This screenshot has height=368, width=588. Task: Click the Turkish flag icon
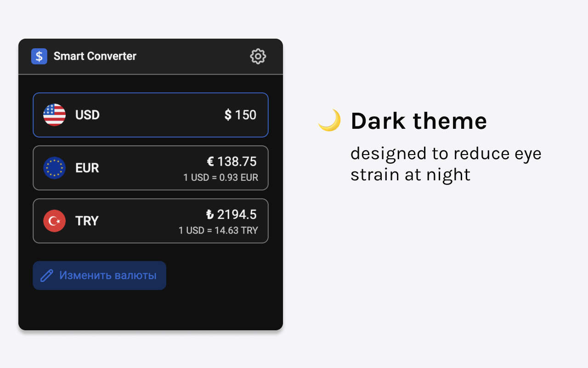pos(54,221)
